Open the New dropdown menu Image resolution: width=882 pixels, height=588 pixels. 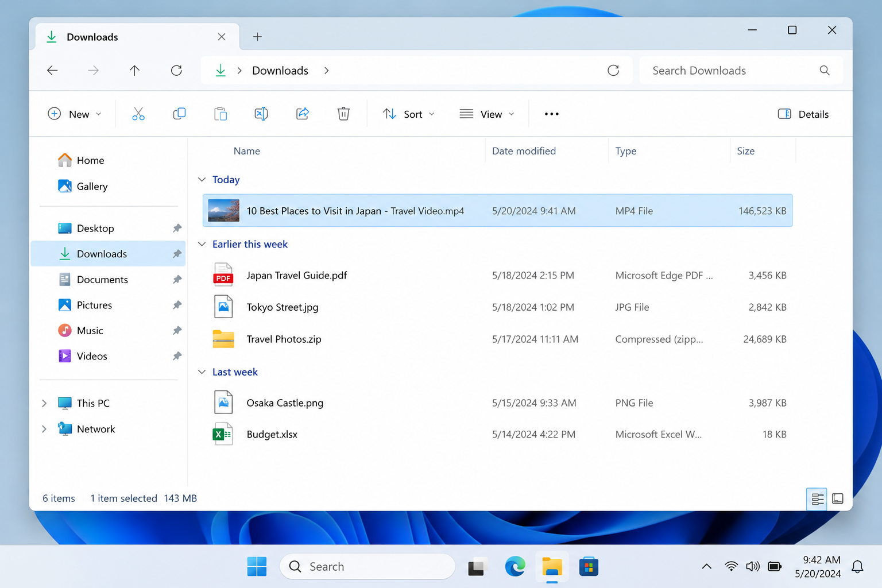75,114
